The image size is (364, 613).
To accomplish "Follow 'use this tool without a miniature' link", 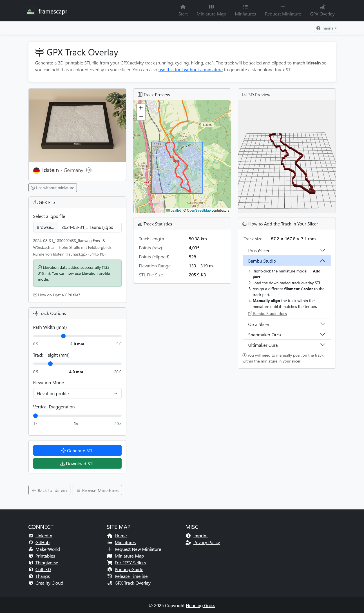I will pos(190,70).
